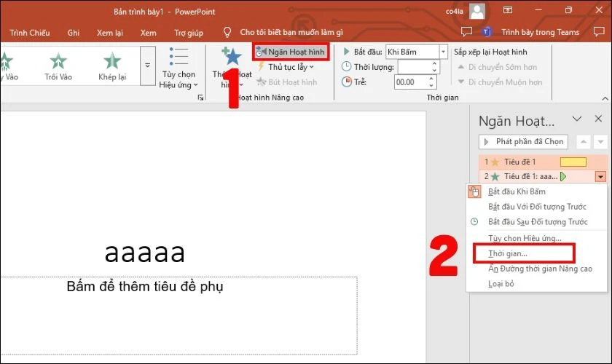Click the comments speech bubble icon

click(466, 31)
